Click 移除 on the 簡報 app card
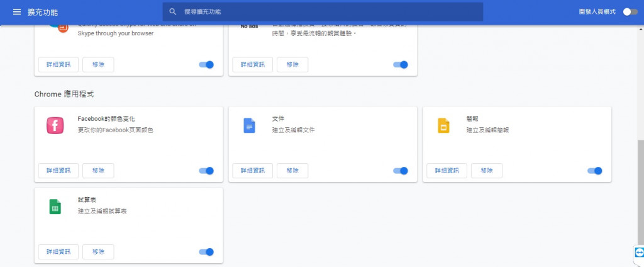The image size is (644, 267). coord(487,171)
